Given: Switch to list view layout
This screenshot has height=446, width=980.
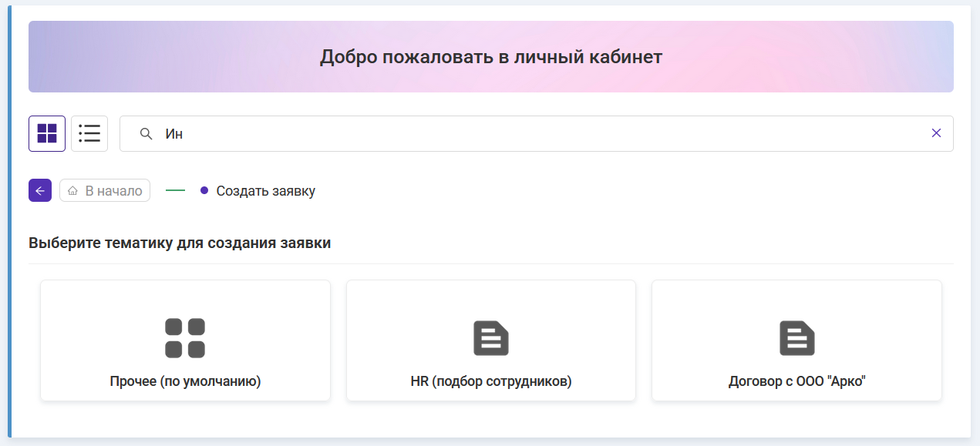Looking at the screenshot, I should tap(89, 133).
